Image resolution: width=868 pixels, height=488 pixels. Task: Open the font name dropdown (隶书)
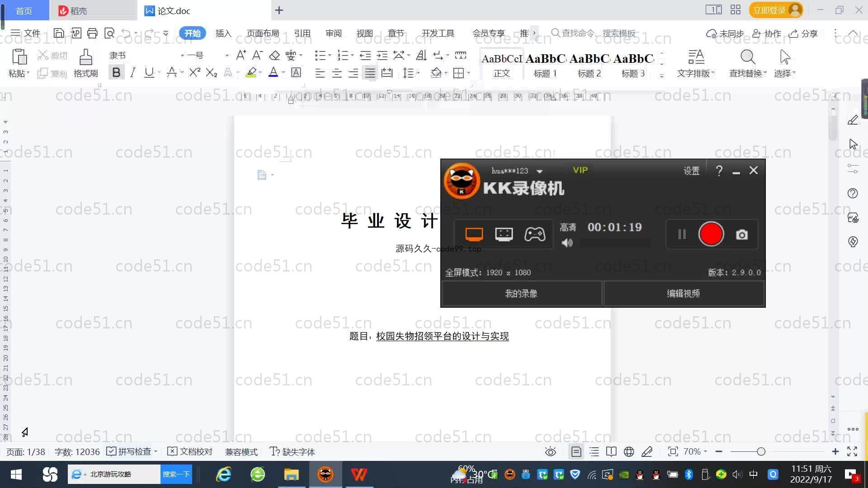click(182, 56)
